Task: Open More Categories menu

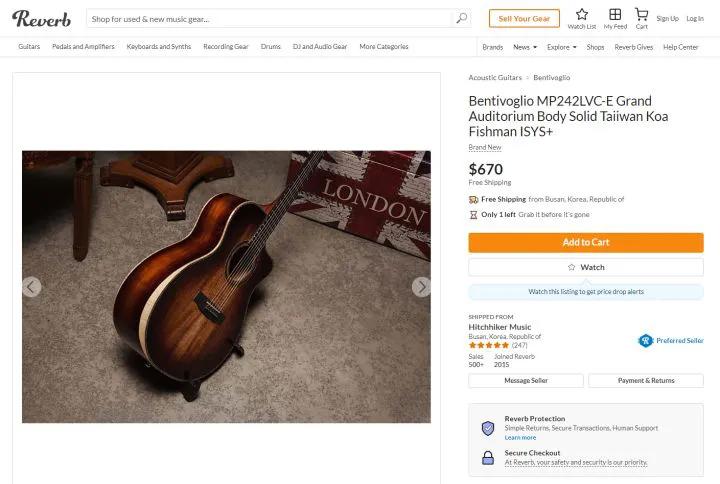Action: pyautogui.click(x=384, y=47)
